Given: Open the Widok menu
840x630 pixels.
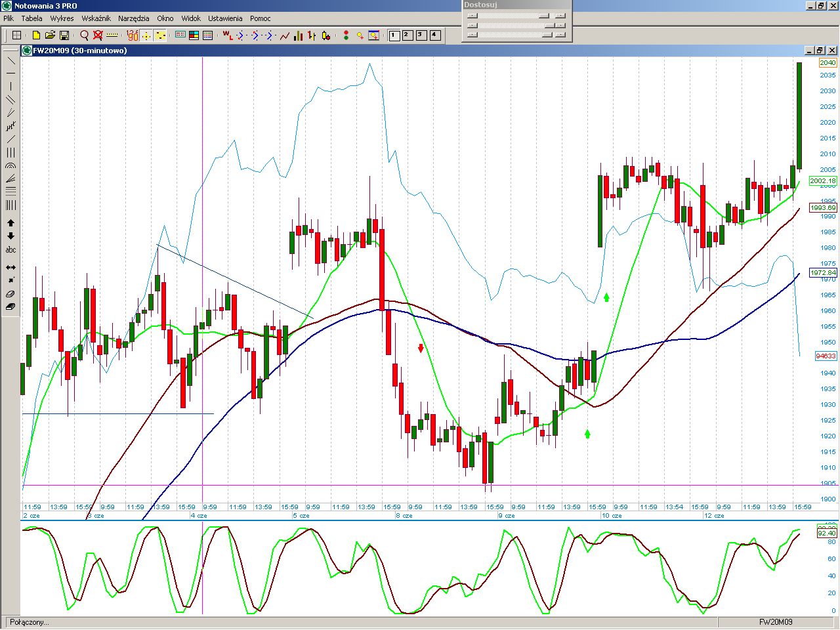Looking at the screenshot, I should pos(191,18).
